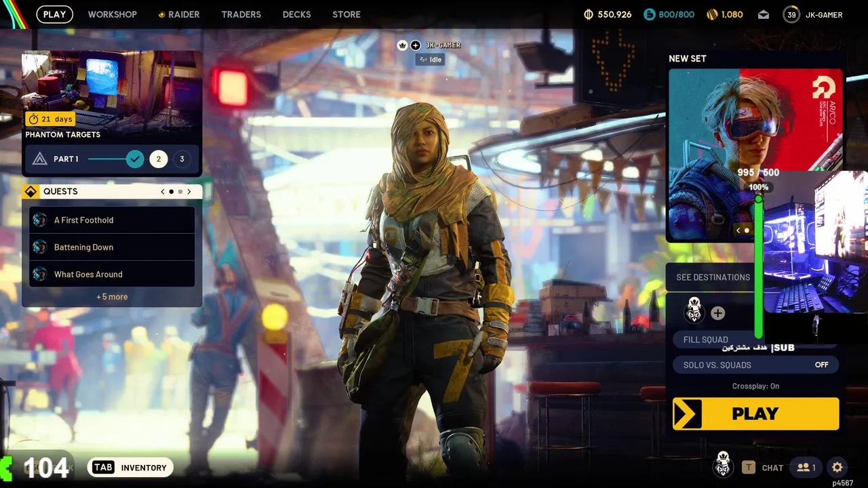Image resolution: width=868 pixels, height=488 pixels.
Task: Click the Idle status tag
Action: coord(431,60)
